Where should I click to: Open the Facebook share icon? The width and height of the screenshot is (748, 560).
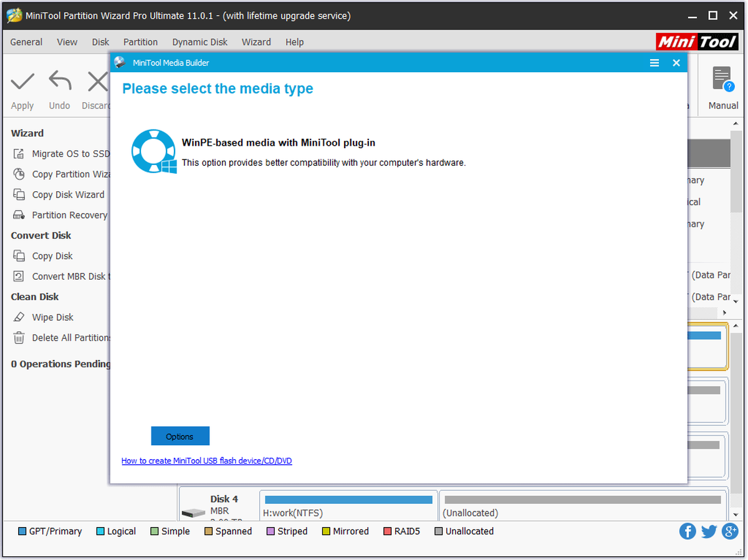[x=688, y=531]
